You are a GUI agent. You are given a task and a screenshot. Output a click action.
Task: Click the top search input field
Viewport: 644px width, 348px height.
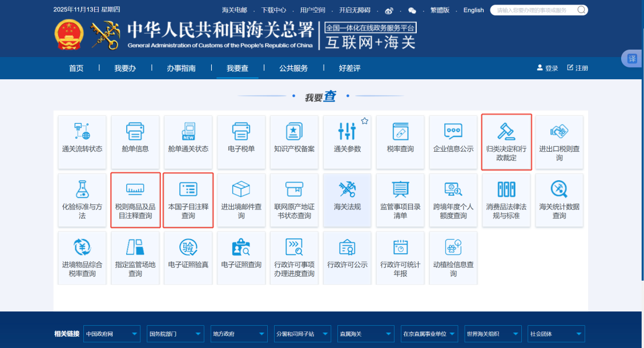click(534, 10)
